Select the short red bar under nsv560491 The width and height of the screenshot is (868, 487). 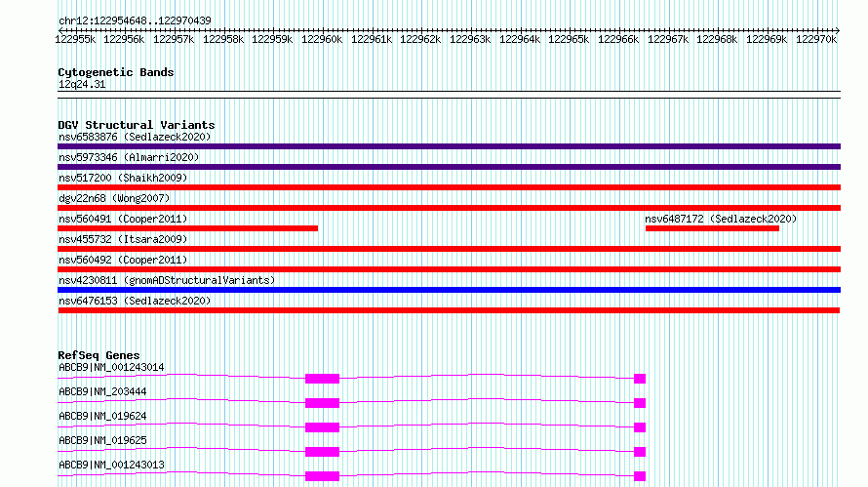187,228
